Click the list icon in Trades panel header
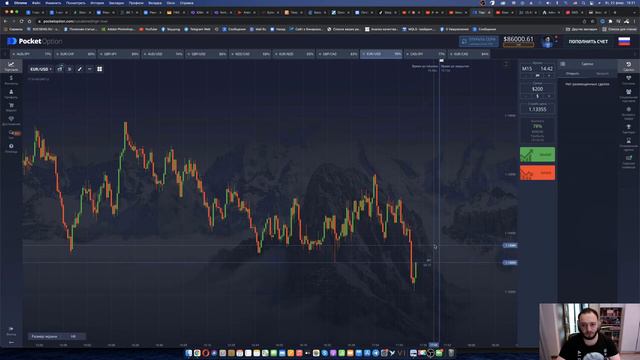Viewport: 640px width, 360px height. [x=562, y=64]
